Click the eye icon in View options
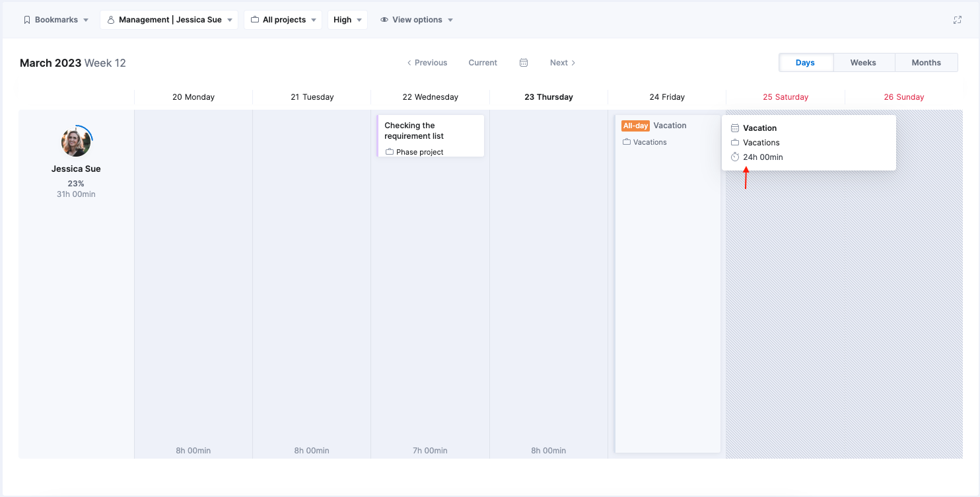Viewport: 980px width, 497px height. [x=384, y=20]
